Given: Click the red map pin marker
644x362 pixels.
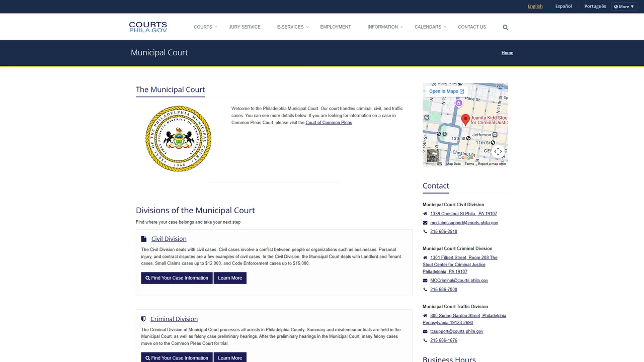Looking at the screenshot, I should tap(465, 120).
